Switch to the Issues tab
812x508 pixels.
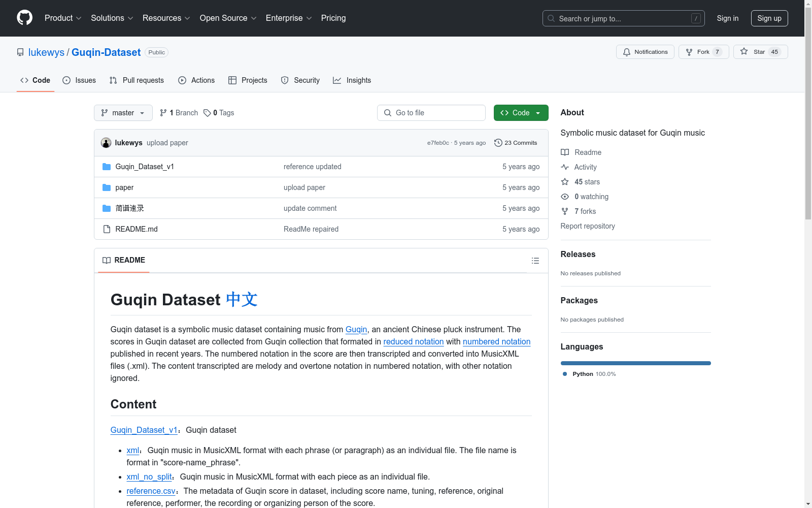coord(79,80)
